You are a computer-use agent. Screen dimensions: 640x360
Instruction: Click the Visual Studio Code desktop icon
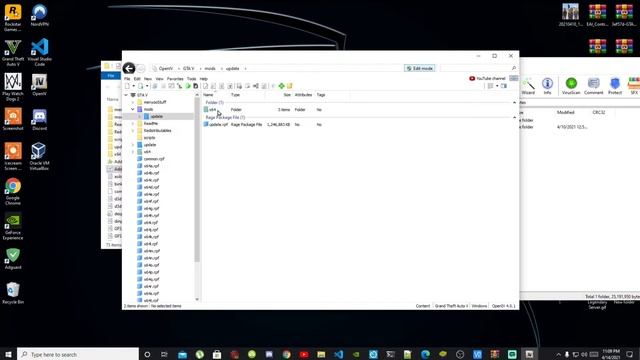(40, 53)
